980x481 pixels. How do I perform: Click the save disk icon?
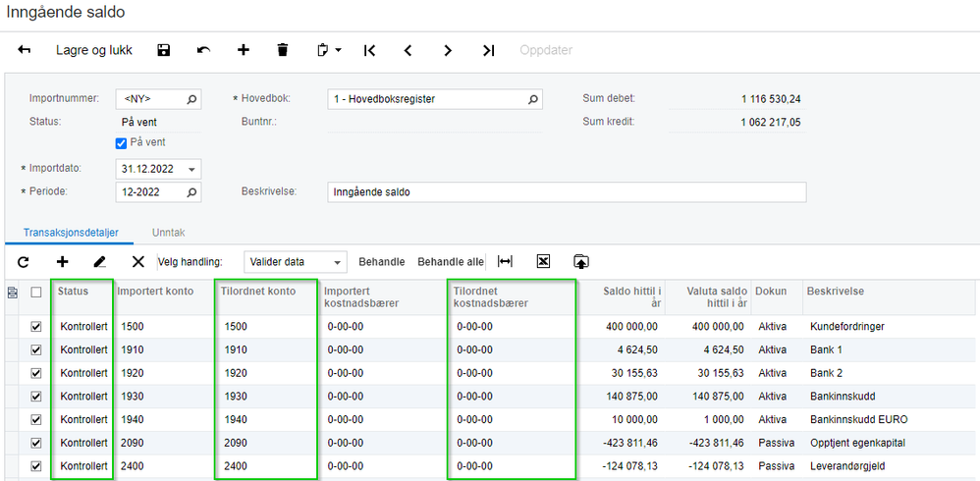click(x=164, y=51)
